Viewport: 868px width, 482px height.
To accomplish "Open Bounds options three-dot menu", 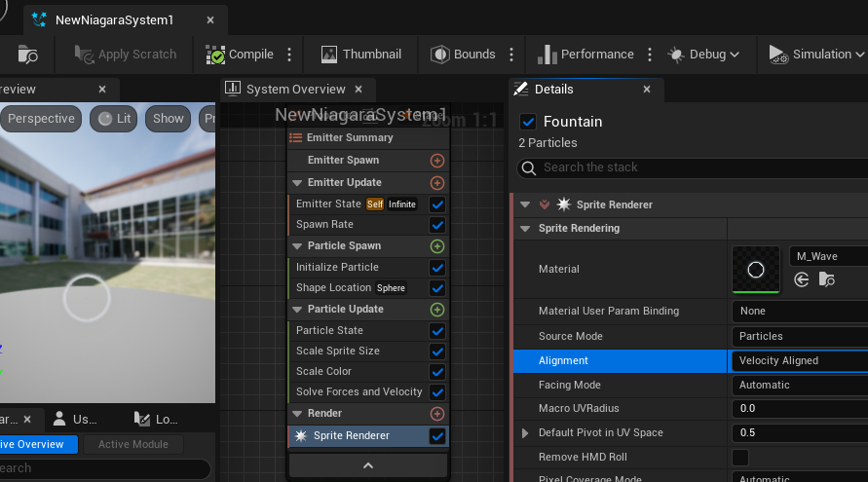I will [511, 55].
